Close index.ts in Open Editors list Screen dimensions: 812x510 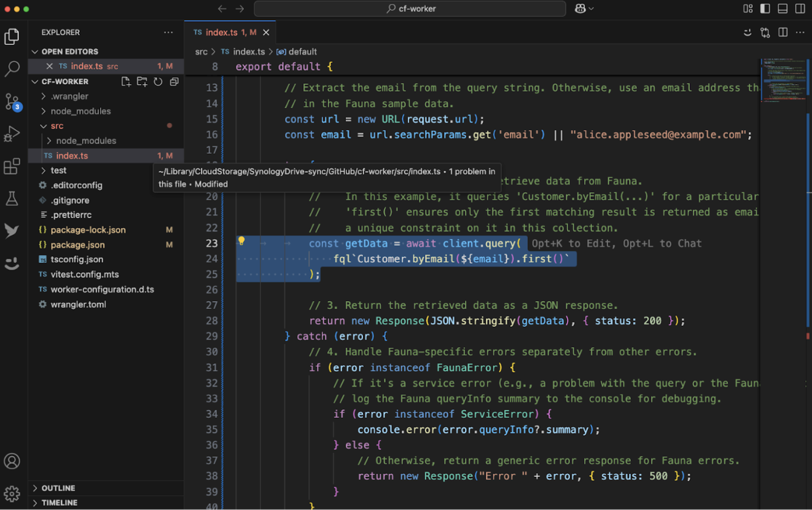[50, 66]
